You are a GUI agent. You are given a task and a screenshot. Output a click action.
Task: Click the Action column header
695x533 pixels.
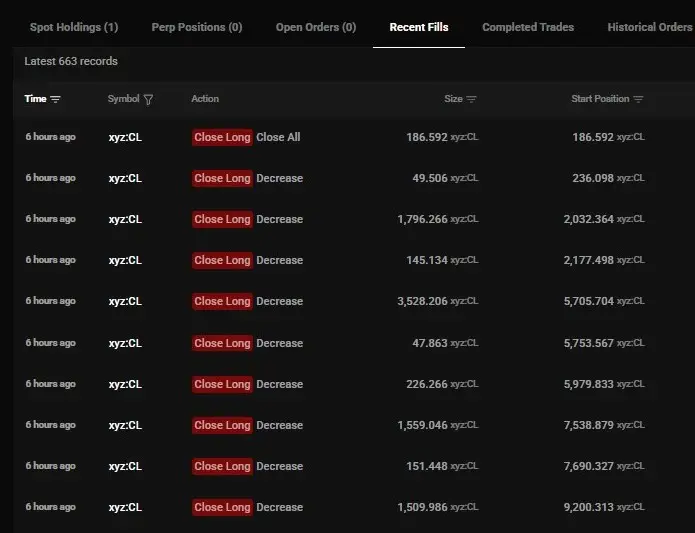tap(205, 99)
